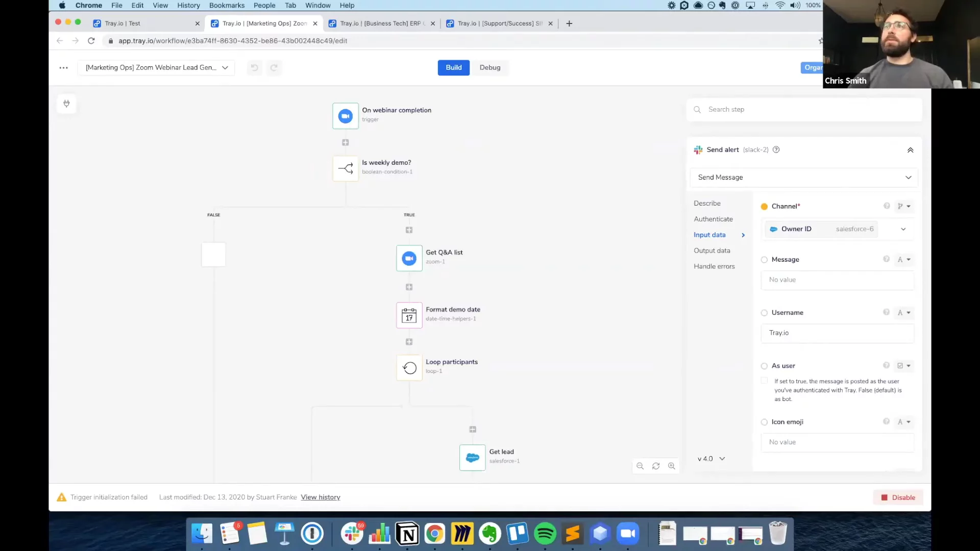980x551 pixels.
Task: Click the Get lead Salesforce icon
Action: click(x=472, y=458)
